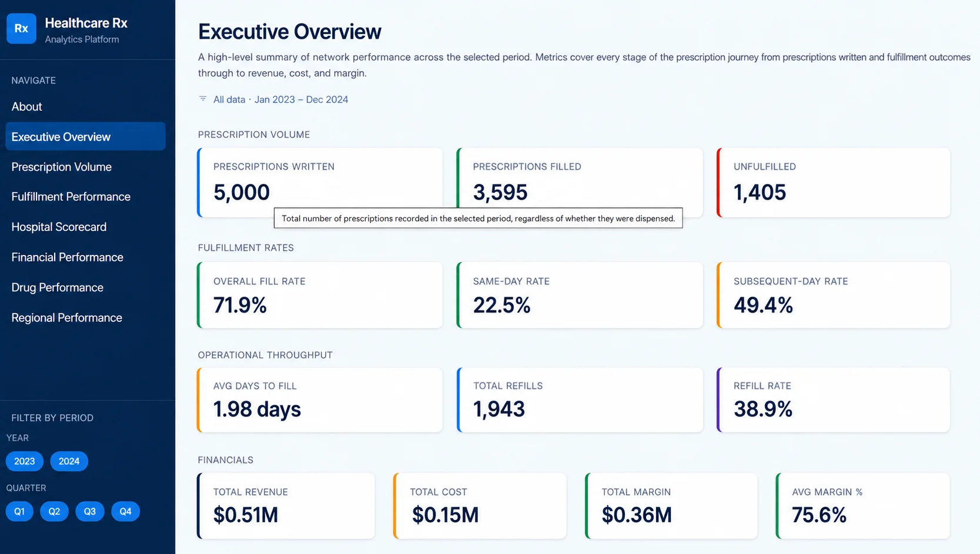Viewport: 980px width, 554px height.
Task: Click the All data Jan 2023 – Dec 2024 label
Action: pyautogui.click(x=280, y=99)
